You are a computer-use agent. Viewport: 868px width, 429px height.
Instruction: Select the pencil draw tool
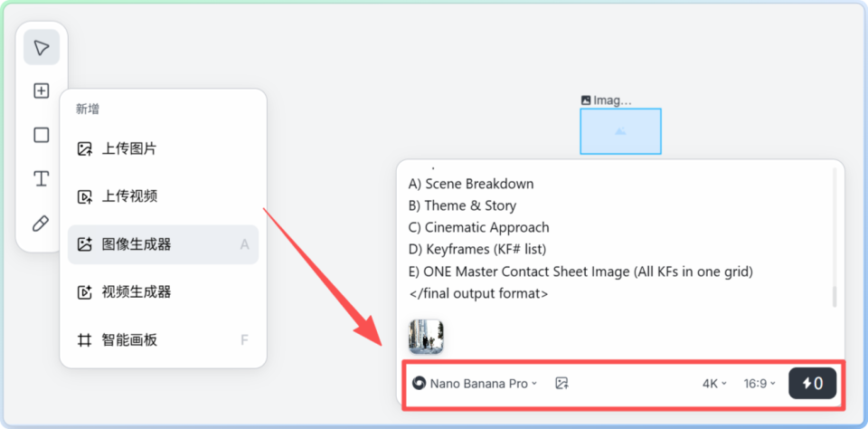42,223
